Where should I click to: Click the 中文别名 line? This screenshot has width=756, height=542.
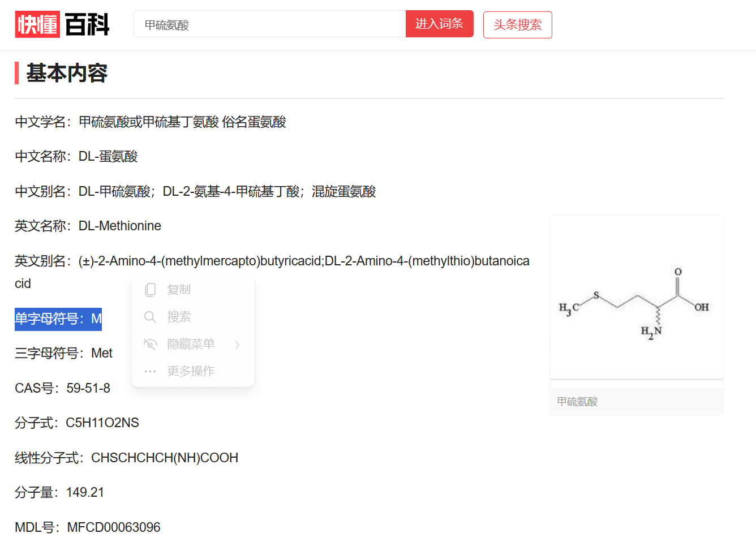point(195,191)
